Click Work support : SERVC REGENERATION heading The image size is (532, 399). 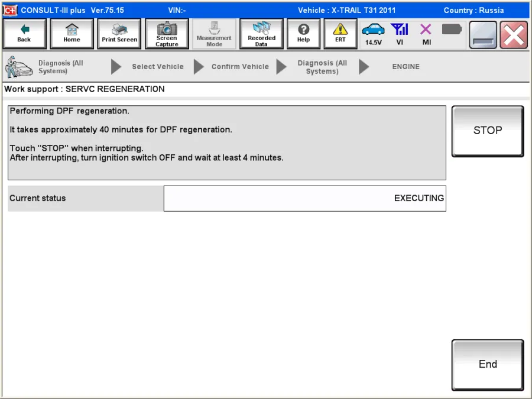click(85, 89)
